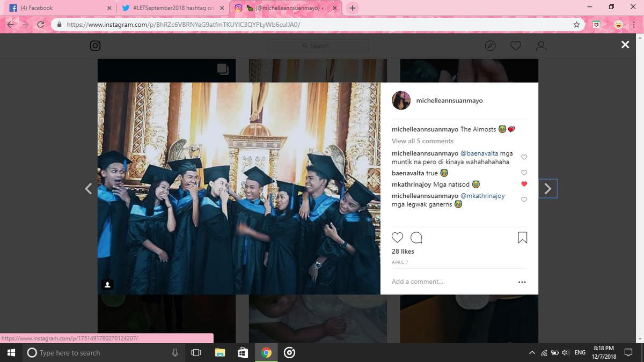Open File Explorer on the taskbar
This screenshot has width=644, height=362.
click(x=220, y=353)
